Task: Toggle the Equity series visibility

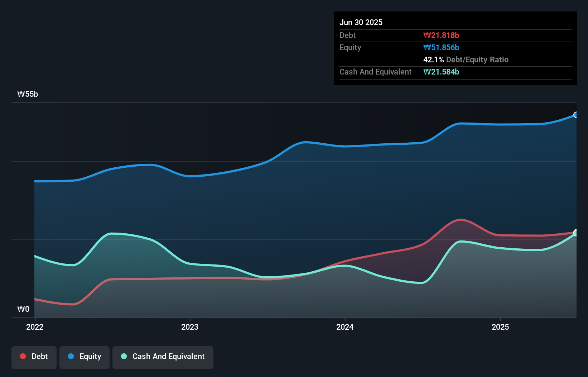Action: [84, 356]
